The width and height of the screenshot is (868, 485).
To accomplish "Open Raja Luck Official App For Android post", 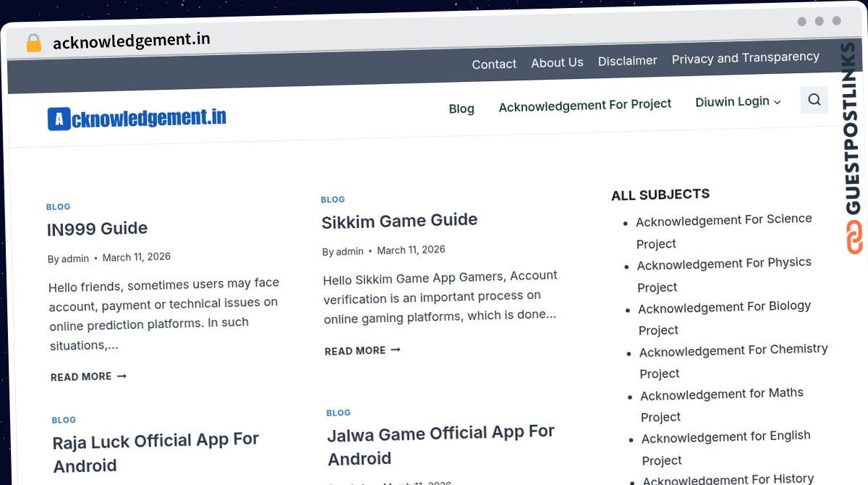I will (x=156, y=452).
